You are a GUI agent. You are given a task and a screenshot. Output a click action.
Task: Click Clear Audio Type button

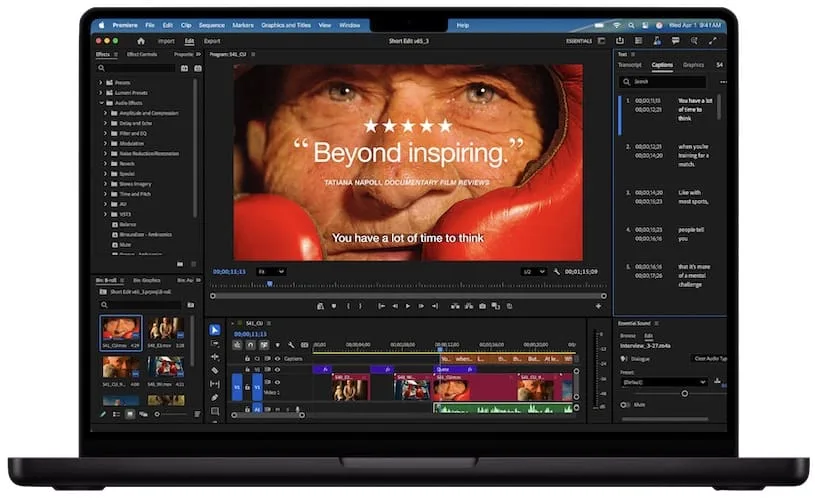(710, 359)
